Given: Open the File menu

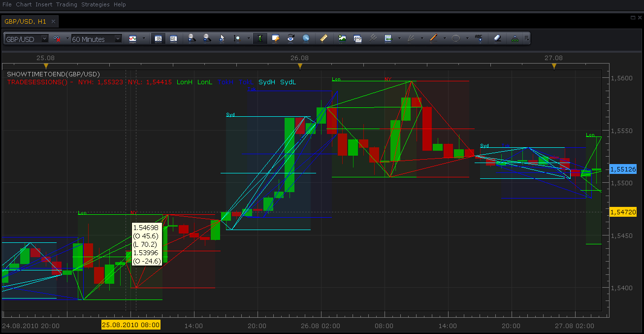Looking at the screenshot, I should pos(7,4).
